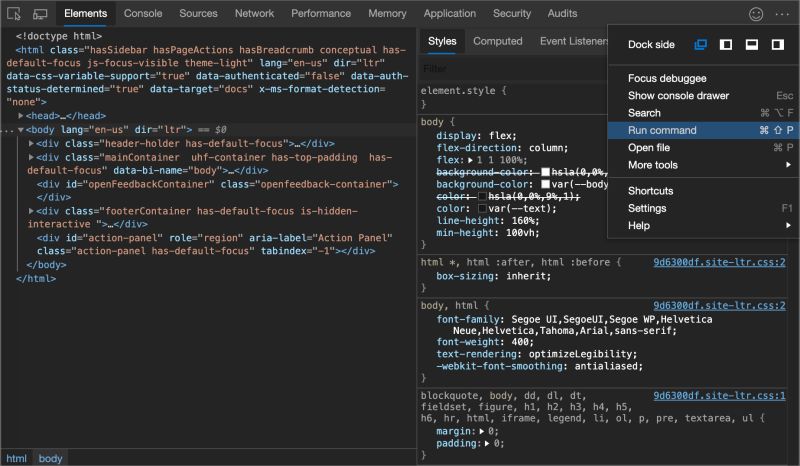This screenshot has height=466, width=800.
Task: Edit box-sizing inherit value
Action: (529, 276)
